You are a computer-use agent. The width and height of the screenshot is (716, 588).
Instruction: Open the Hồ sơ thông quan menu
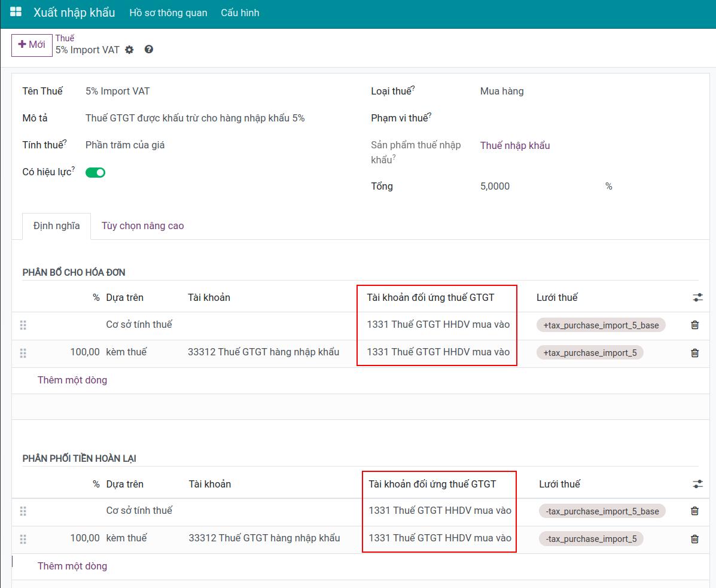[x=168, y=13]
